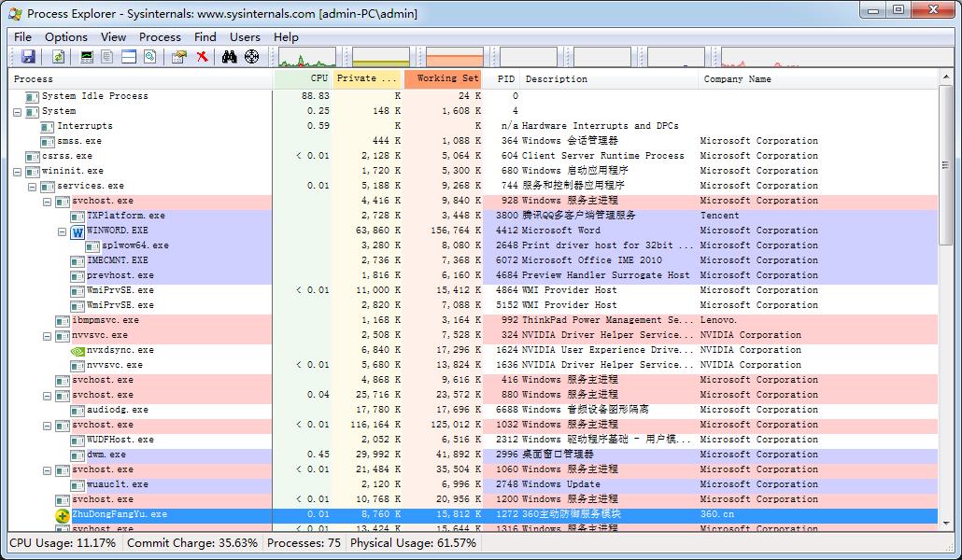Toggle the lower pane view icon
Image resolution: width=962 pixels, height=560 pixels.
tap(129, 57)
